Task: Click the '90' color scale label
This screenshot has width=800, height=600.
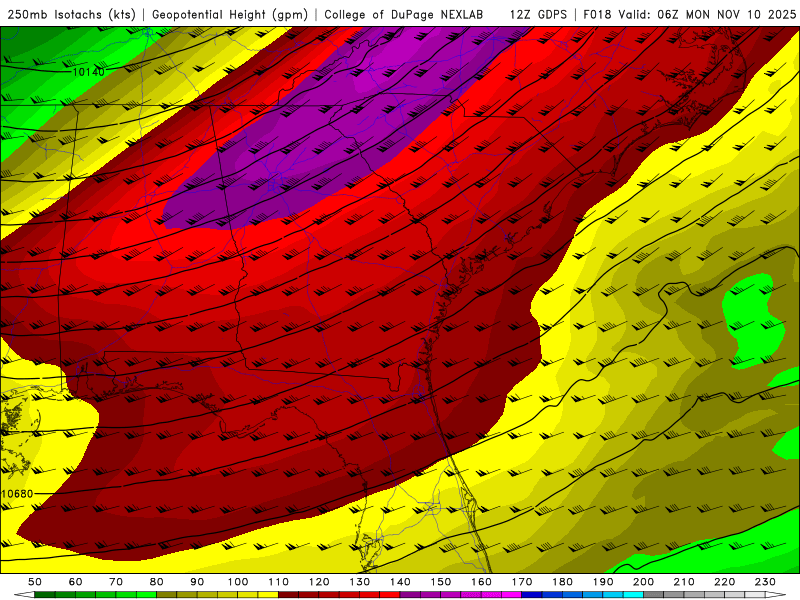Action: (x=197, y=582)
